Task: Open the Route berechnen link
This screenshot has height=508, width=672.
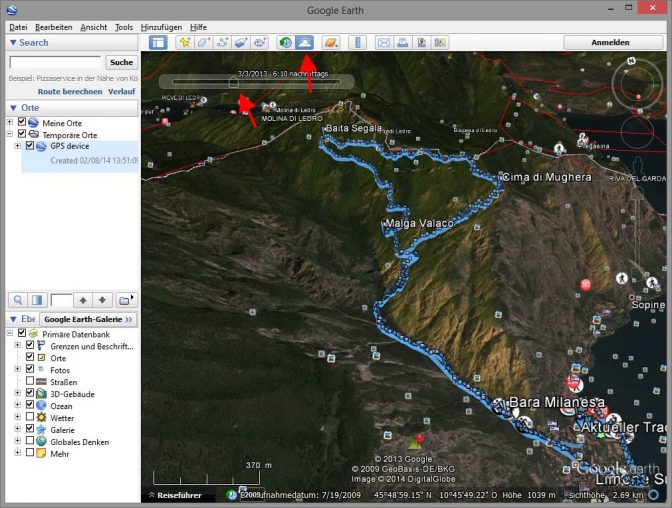Action: pyautogui.click(x=70, y=91)
